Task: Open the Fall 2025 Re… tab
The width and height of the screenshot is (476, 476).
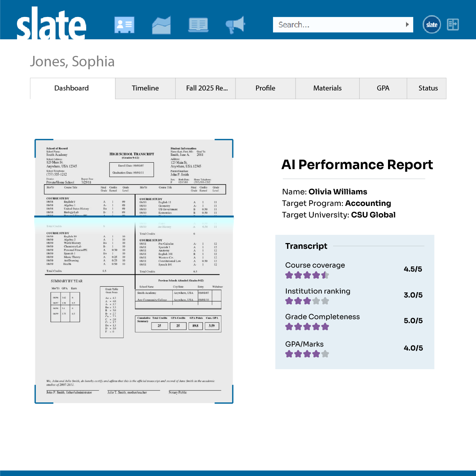Action: tap(205, 88)
